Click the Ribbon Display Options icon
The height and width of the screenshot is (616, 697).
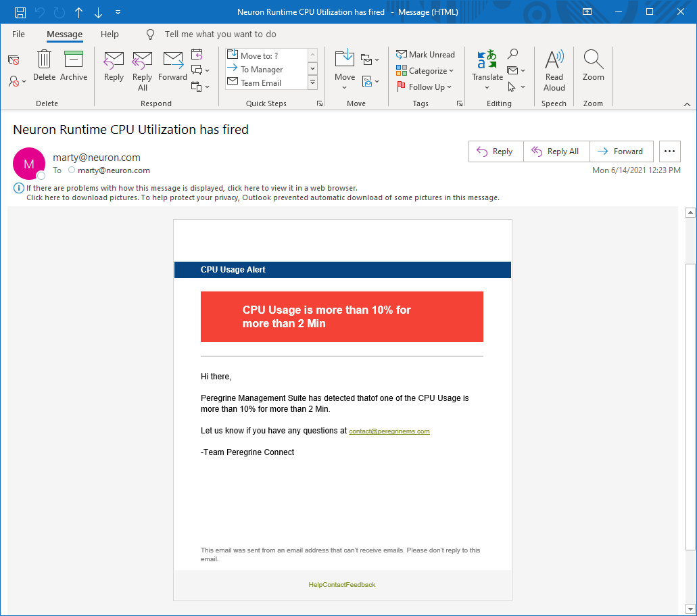point(587,12)
